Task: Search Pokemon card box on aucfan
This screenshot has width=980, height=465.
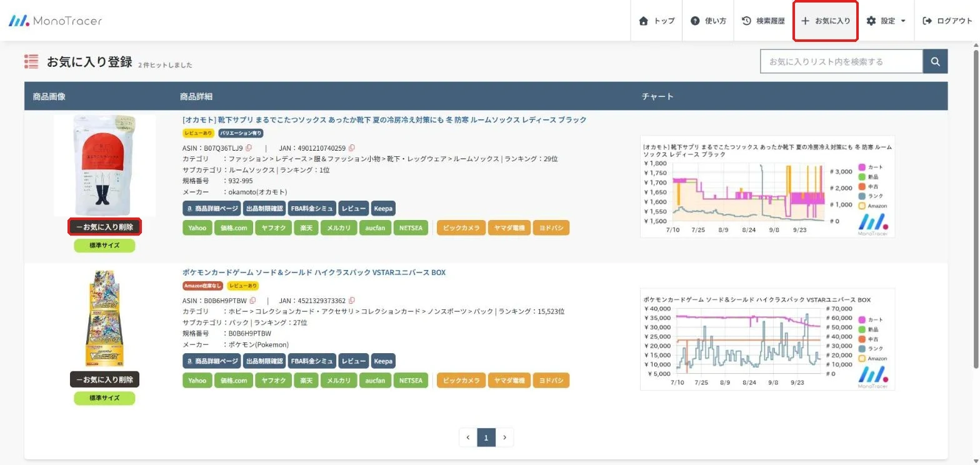Action: pyautogui.click(x=375, y=380)
